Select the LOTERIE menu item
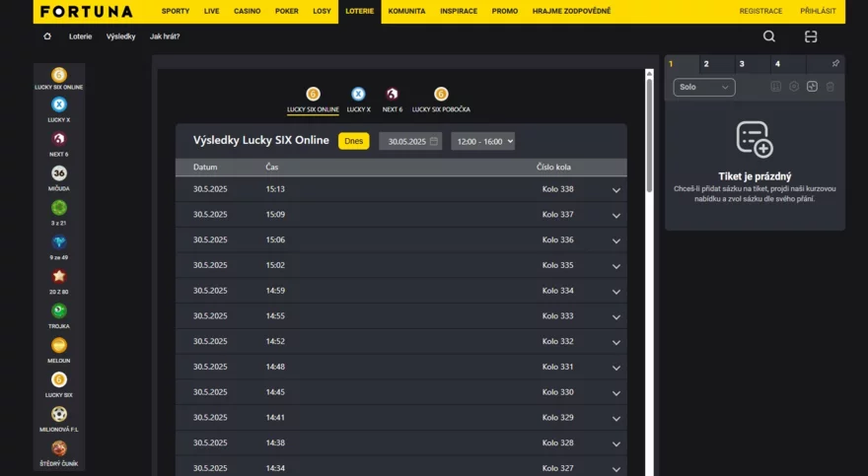 pos(360,11)
